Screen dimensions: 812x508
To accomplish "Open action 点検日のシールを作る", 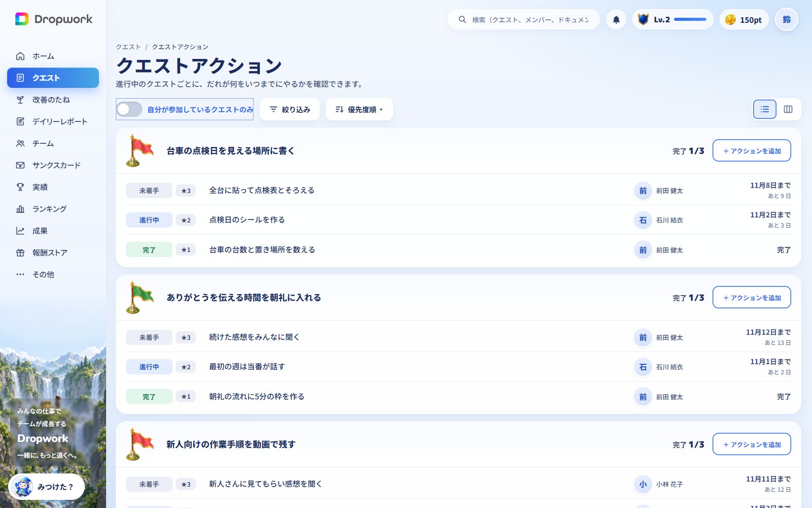I will 247,220.
